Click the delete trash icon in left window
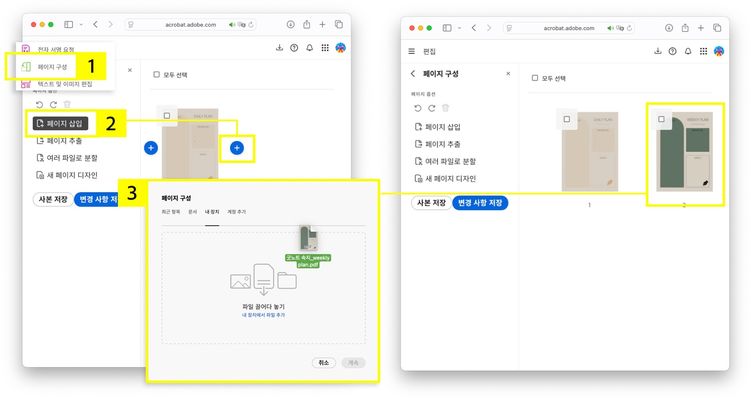750x402 pixels. coord(67,104)
